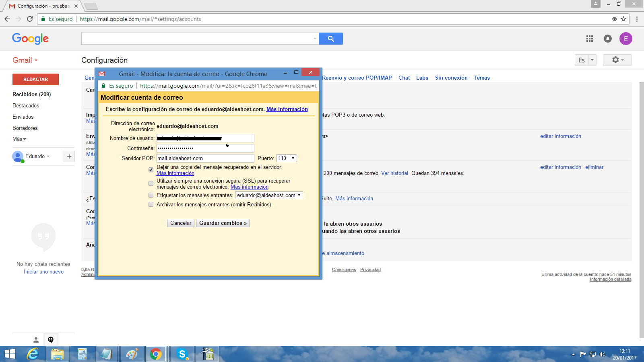Screen dimensions: 644x362
Task: Expand the eduardo@aldeahost.com label dropdown
Action: pyautogui.click(x=269, y=195)
